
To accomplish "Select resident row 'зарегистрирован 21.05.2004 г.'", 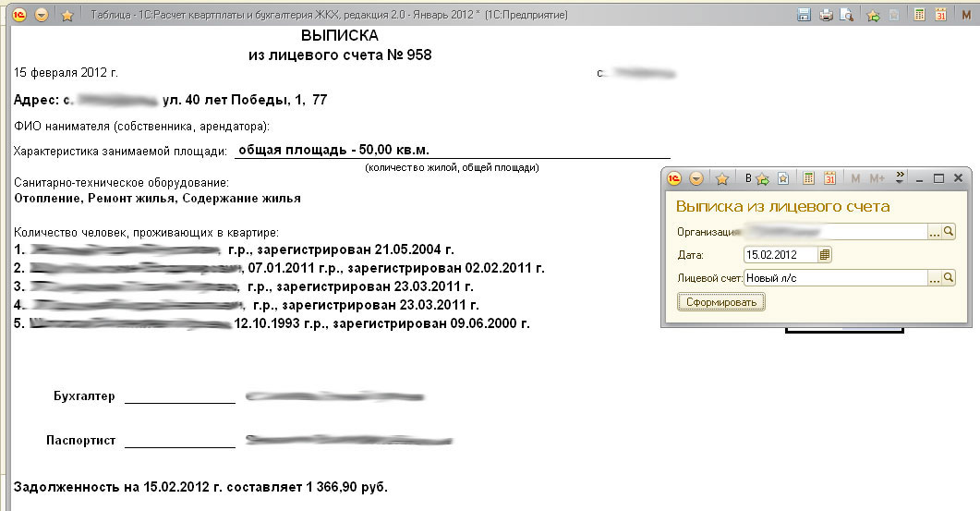I will click(x=355, y=249).
